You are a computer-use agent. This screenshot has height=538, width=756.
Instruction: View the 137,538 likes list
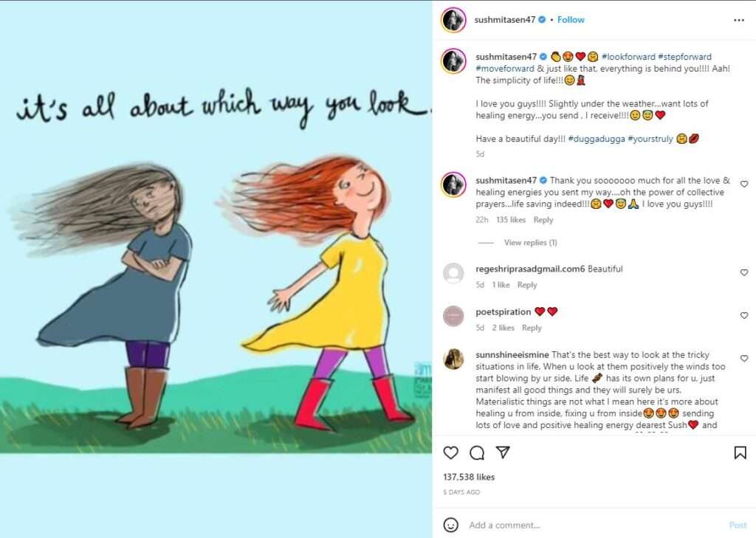point(469,477)
